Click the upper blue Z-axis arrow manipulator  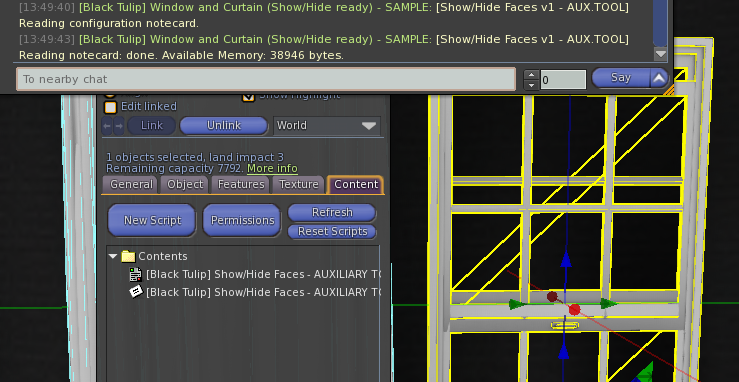[566, 259]
